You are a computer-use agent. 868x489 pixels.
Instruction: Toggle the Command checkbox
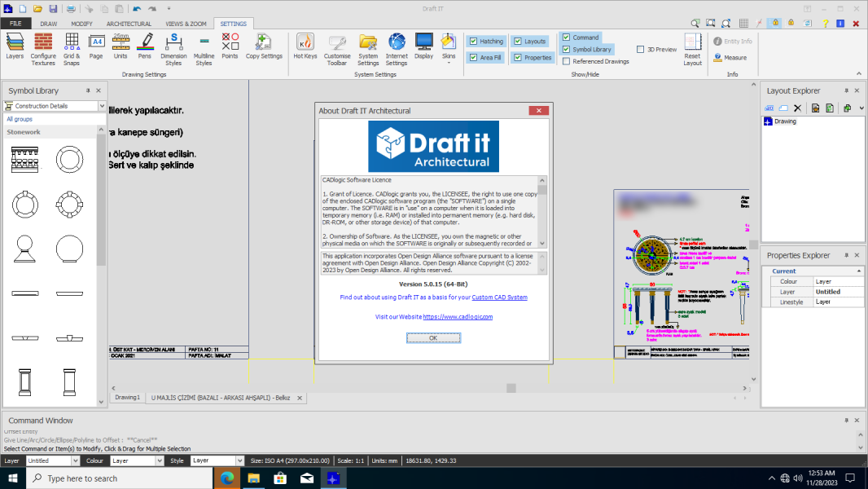[x=566, y=37]
